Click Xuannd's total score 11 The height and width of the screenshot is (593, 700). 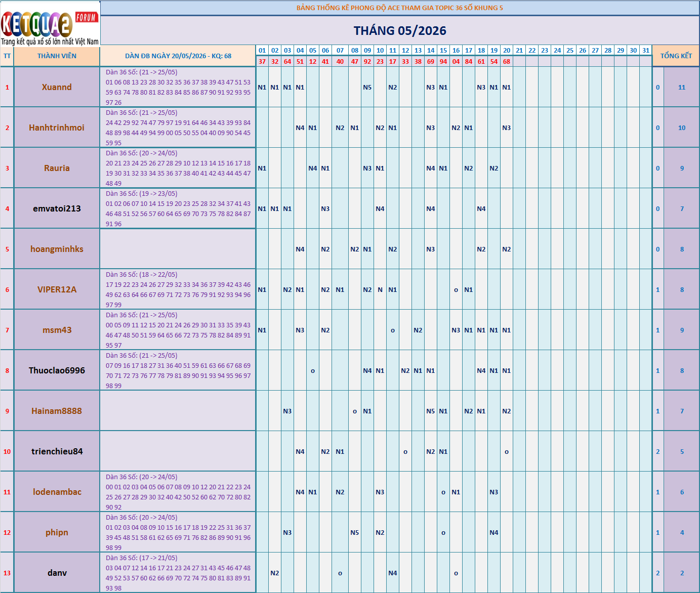pos(682,87)
